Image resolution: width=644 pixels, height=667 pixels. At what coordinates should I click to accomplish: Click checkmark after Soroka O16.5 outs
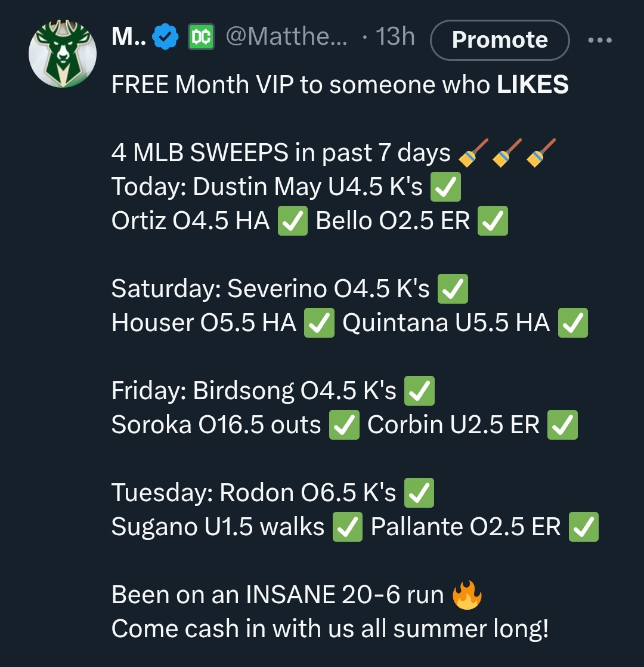pos(344,425)
